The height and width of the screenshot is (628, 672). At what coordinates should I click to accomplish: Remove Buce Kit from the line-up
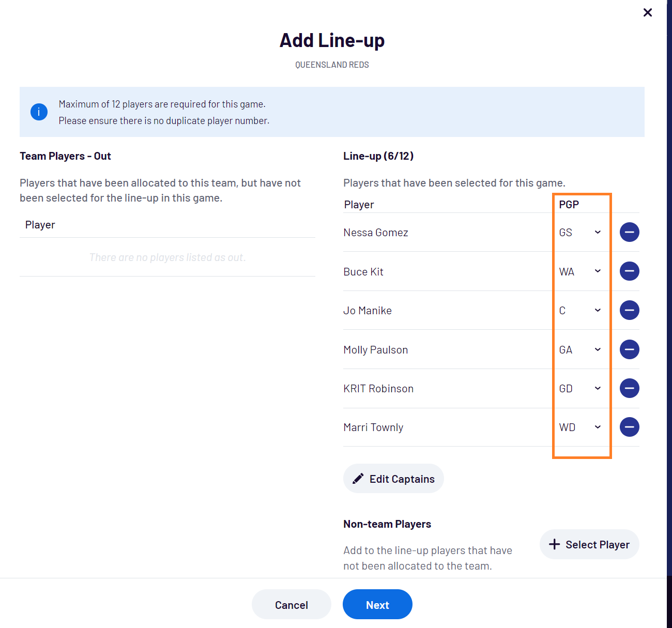point(629,271)
